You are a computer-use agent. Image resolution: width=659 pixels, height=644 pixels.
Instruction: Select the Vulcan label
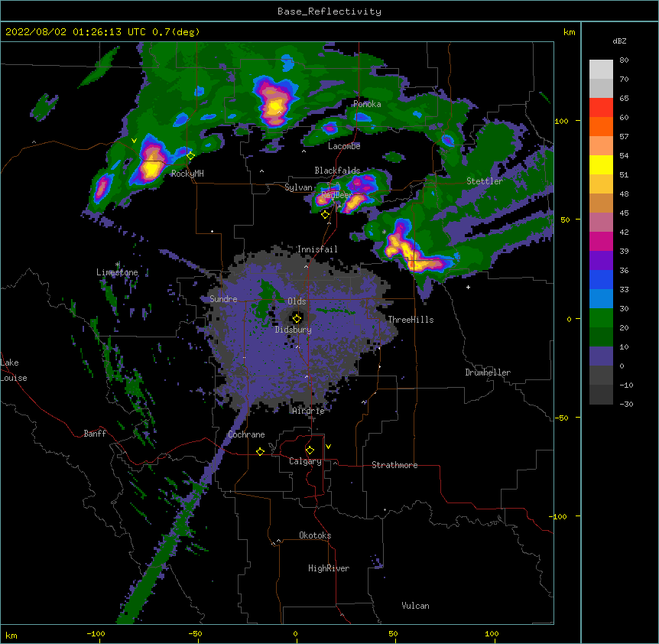click(415, 605)
